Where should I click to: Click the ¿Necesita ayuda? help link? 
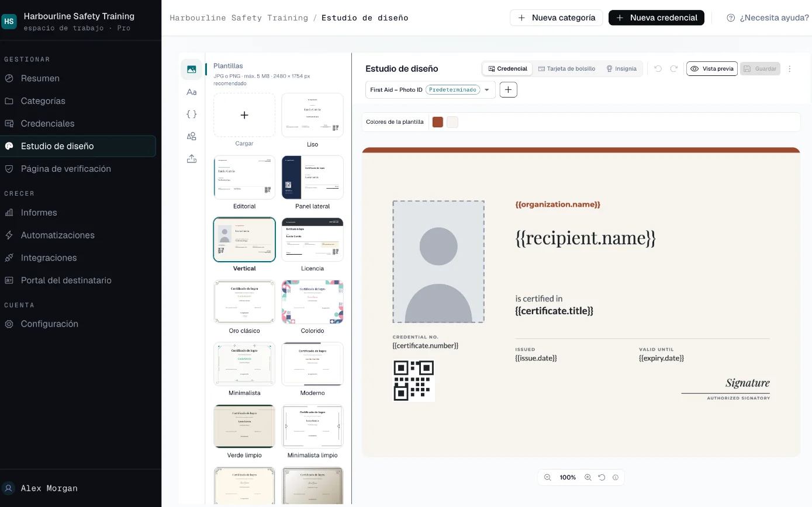pos(768,18)
